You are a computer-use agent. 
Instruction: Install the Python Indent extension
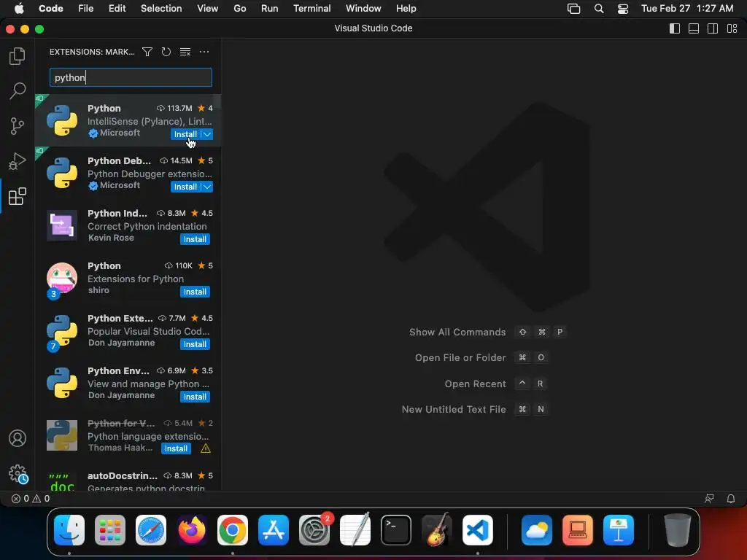pyautogui.click(x=195, y=239)
